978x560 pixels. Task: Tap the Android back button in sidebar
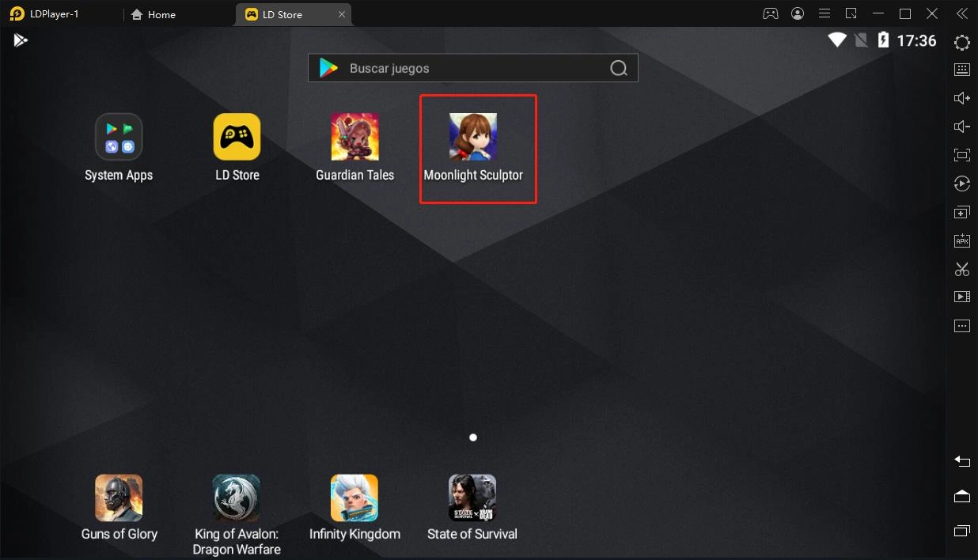962,461
